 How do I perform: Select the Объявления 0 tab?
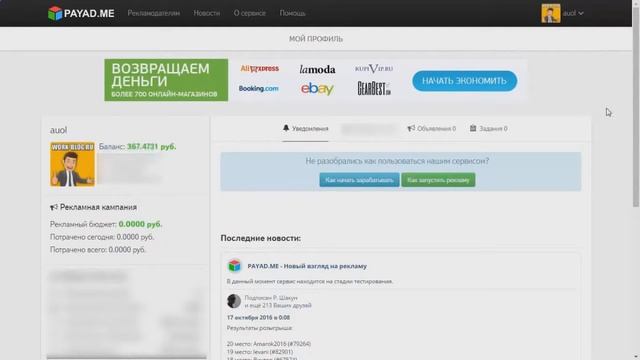(431, 129)
